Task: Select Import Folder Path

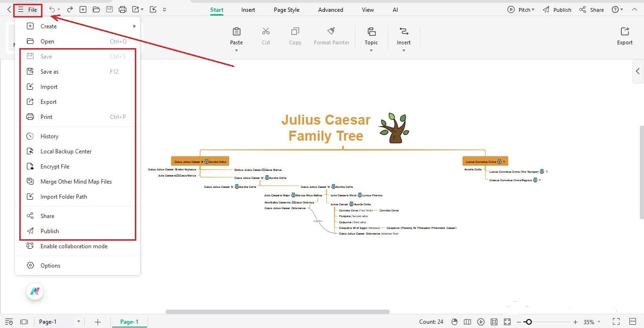Action: (78, 197)
